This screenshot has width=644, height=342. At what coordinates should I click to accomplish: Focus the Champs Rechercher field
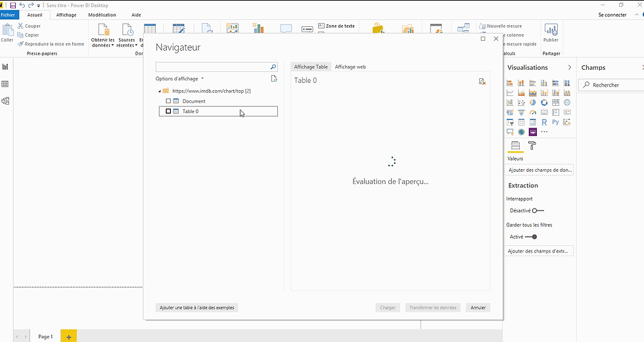[612, 85]
